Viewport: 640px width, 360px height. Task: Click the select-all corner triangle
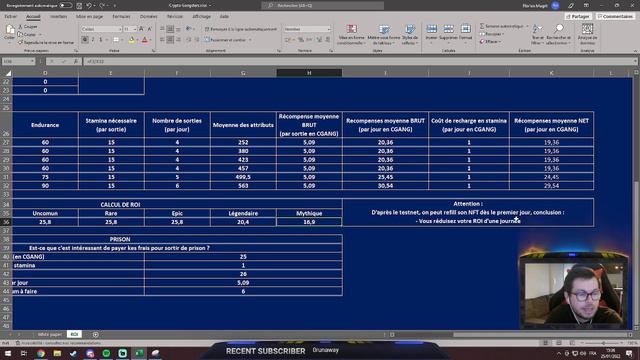point(7,73)
